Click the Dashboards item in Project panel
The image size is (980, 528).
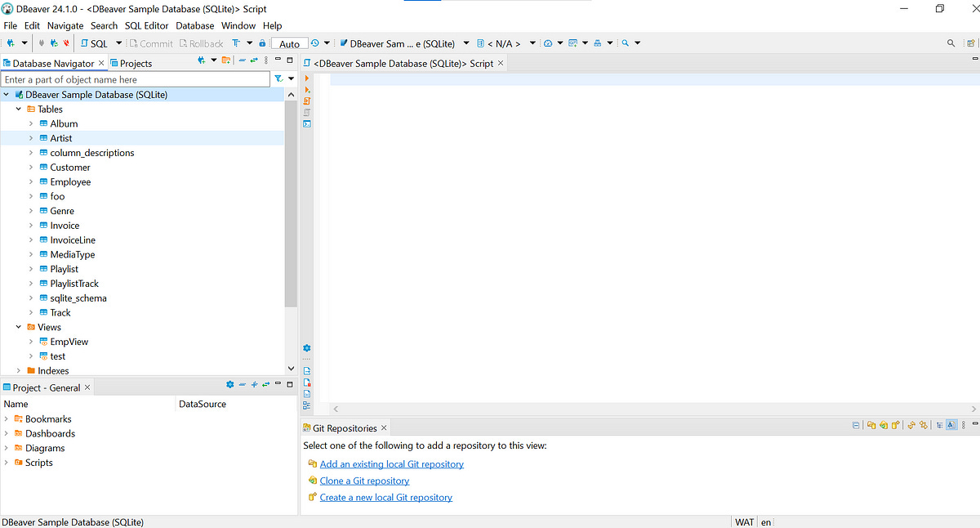pyautogui.click(x=50, y=433)
